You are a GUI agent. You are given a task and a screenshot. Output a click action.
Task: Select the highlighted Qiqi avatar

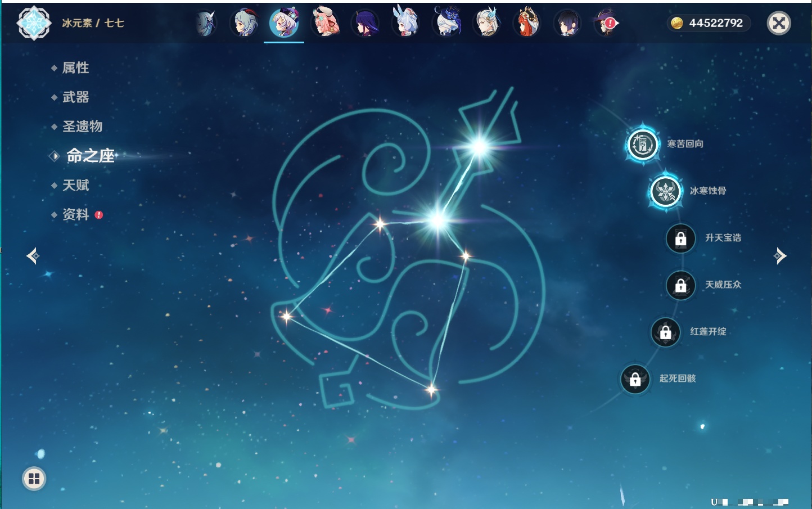[285, 23]
